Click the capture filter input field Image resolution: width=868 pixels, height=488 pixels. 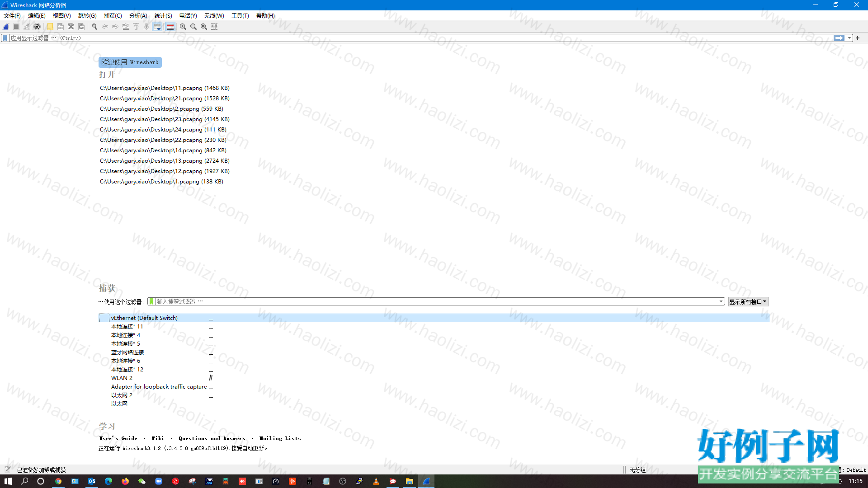pyautogui.click(x=437, y=301)
